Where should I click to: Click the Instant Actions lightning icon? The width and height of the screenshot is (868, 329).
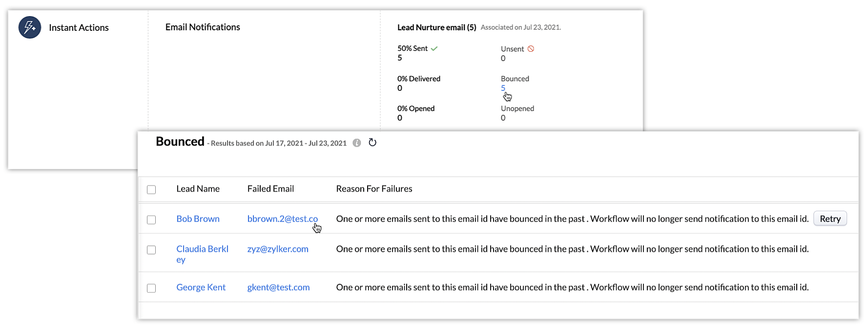coord(30,27)
